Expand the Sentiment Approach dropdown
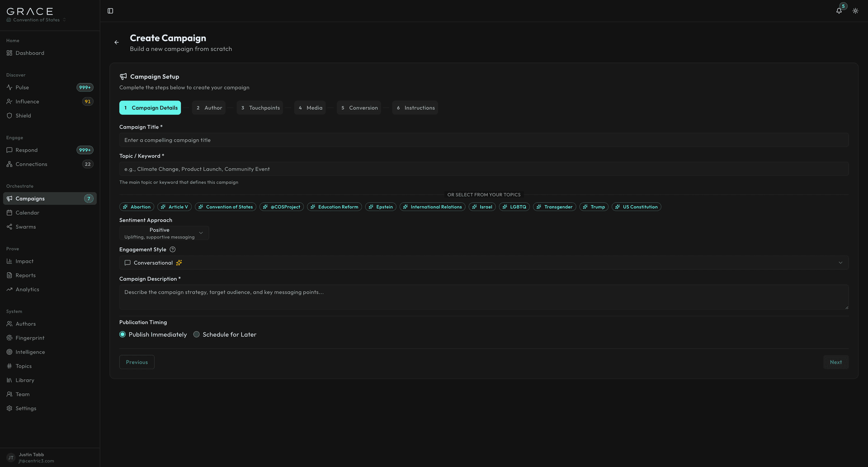Image resolution: width=868 pixels, height=467 pixels. [x=164, y=233]
